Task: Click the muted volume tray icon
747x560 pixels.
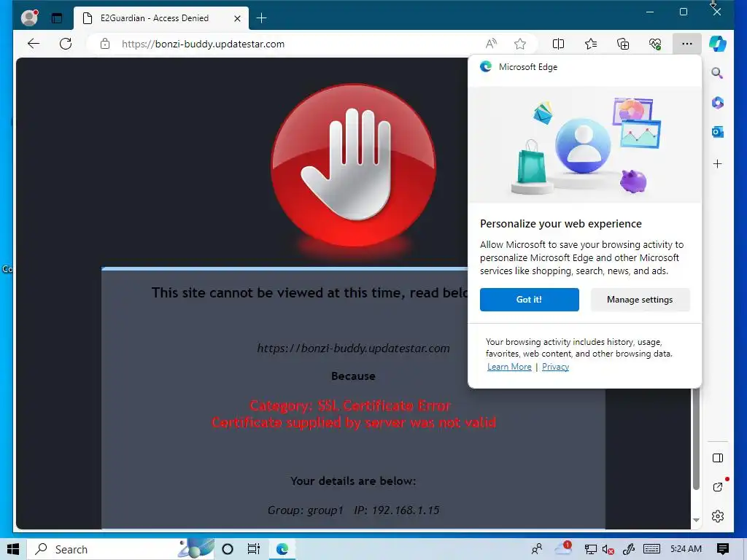Action: point(608,549)
